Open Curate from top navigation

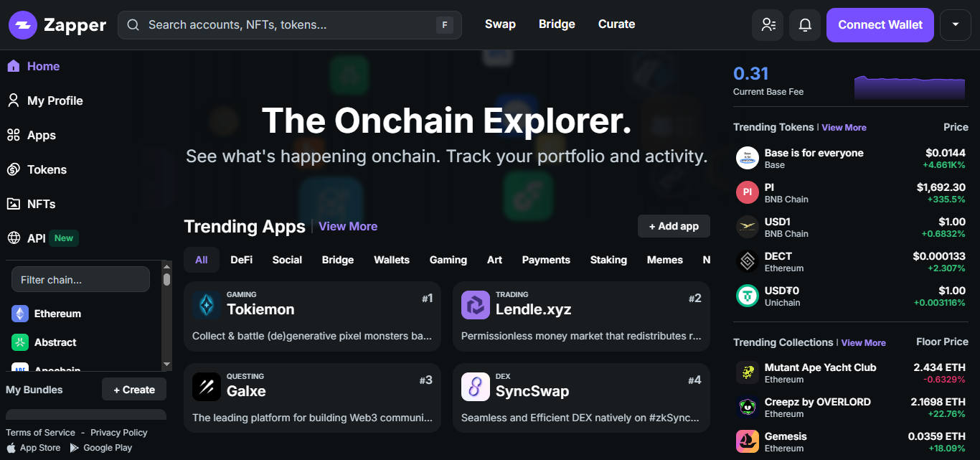tap(616, 24)
